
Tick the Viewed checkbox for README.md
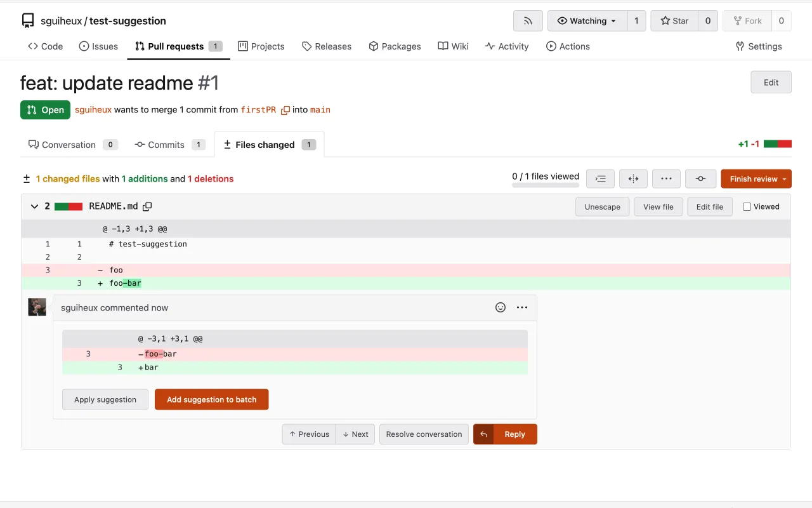pyautogui.click(x=747, y=206)
